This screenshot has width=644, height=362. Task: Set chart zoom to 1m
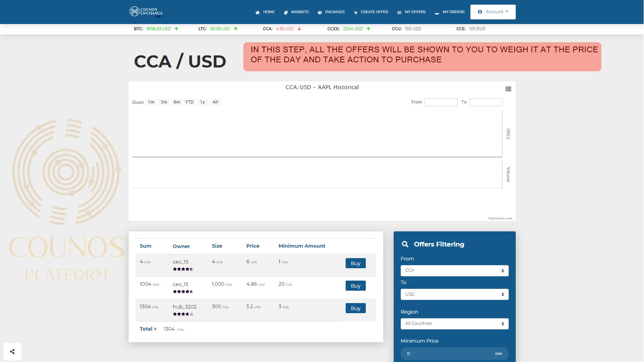coord(151,102)
